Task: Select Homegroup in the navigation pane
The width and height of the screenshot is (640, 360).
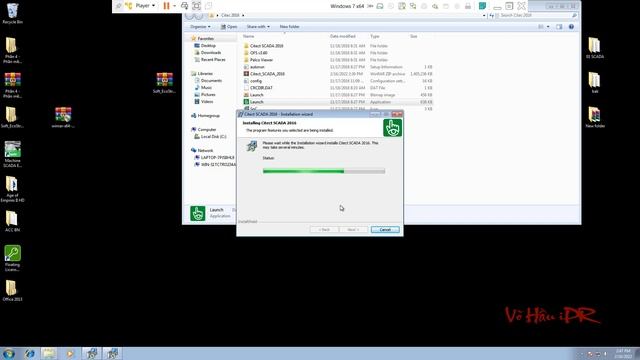Action: coord(209,116)
